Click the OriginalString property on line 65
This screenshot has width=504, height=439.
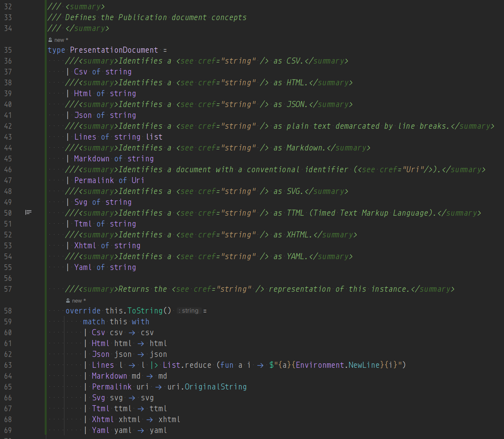point(216,387)
